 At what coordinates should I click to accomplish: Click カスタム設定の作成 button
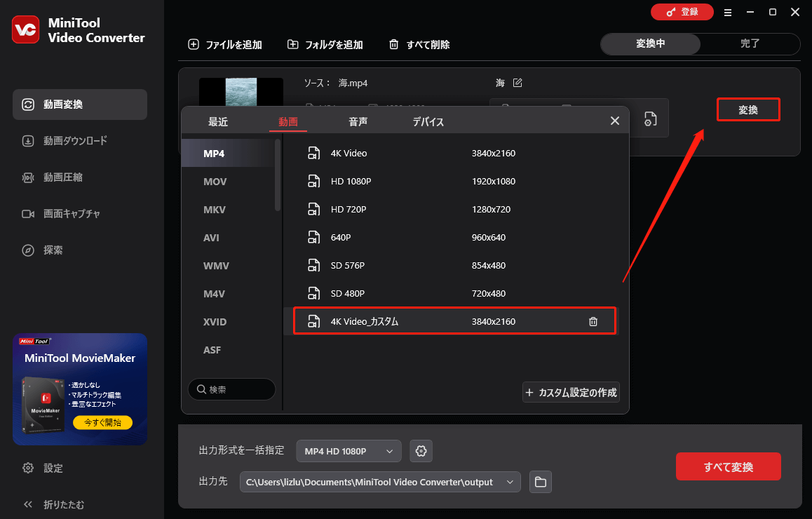coord(571,392)
